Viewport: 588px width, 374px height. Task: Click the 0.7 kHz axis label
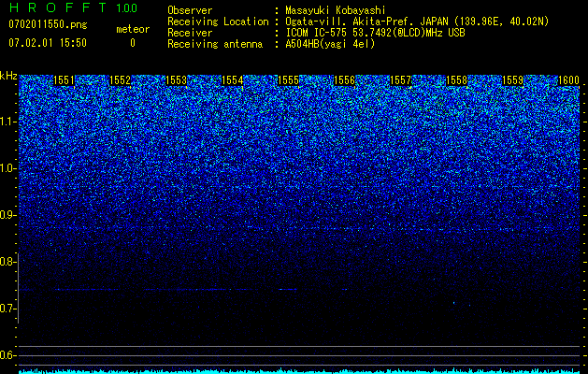click(8, 309)
